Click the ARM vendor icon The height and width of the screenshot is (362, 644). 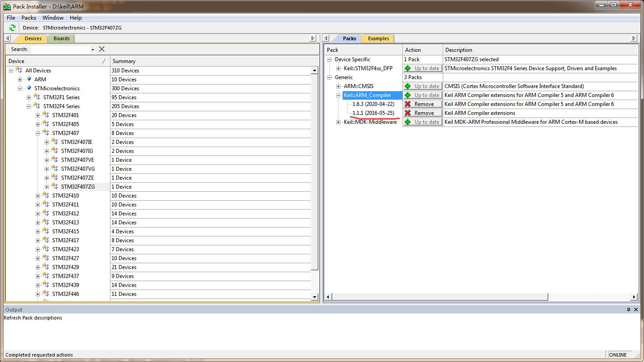point(29,79)
